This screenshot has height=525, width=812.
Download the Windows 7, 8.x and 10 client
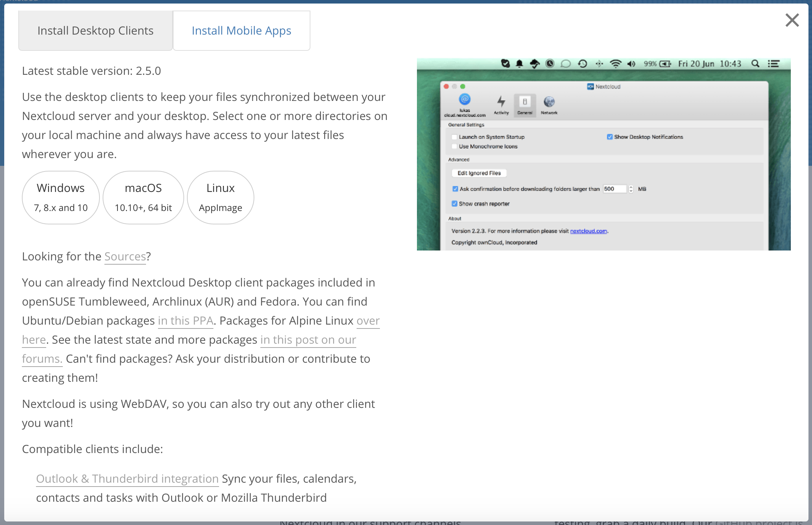61,197
